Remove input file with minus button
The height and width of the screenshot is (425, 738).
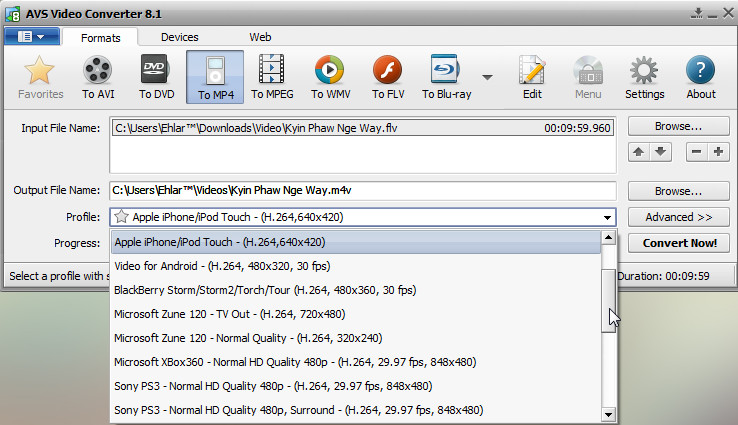point(697,152)
